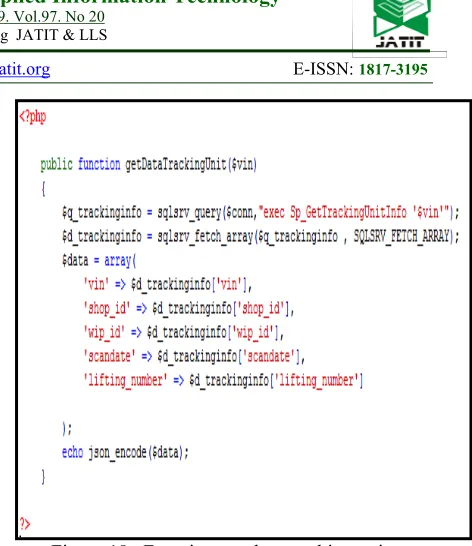Click $d_trackinginfo['lifting_number'] value
This screenshot has width=472, height=546.
coord(276,380)
